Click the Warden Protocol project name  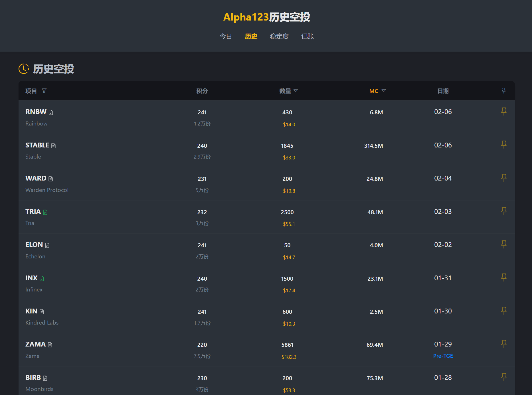(47, 190)
